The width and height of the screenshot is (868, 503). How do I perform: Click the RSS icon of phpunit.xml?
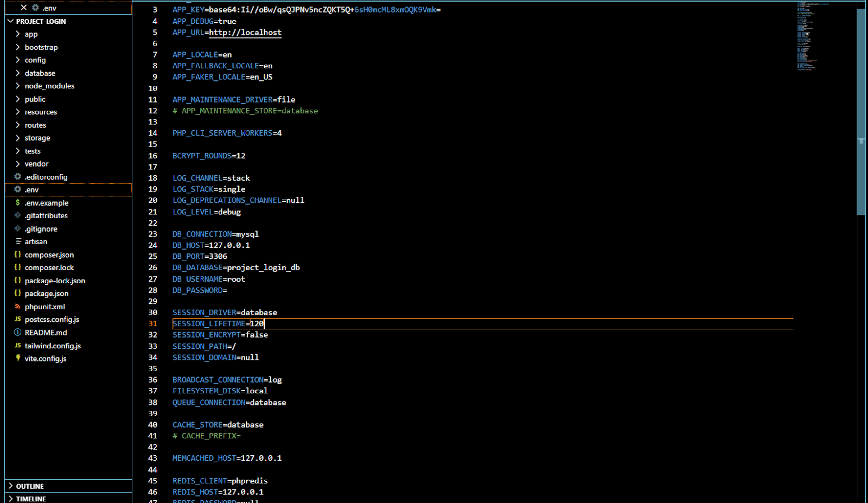point(18,307)
